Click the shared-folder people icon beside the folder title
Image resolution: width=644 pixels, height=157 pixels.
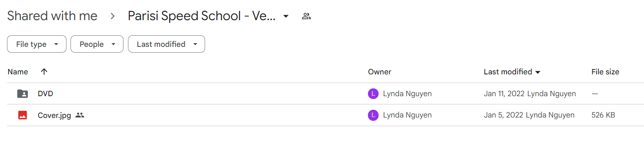pos(306,16)
